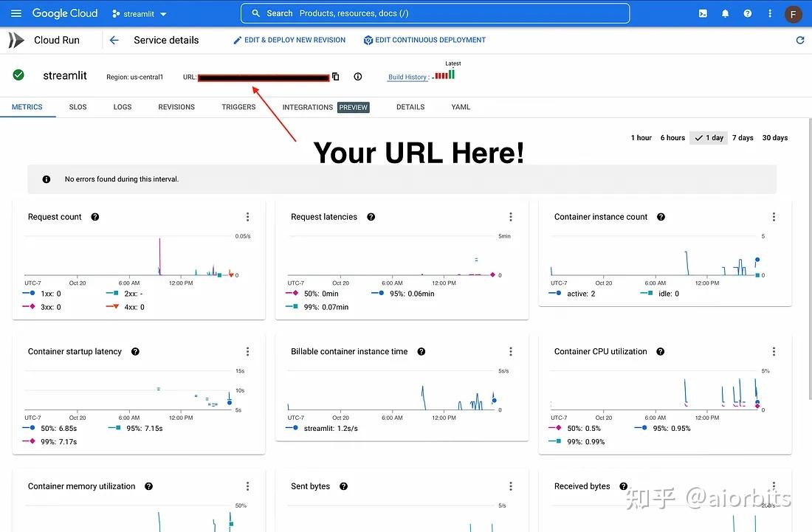
Task: Click the Google Cloud logo
Action: click(x=65, y=13)
